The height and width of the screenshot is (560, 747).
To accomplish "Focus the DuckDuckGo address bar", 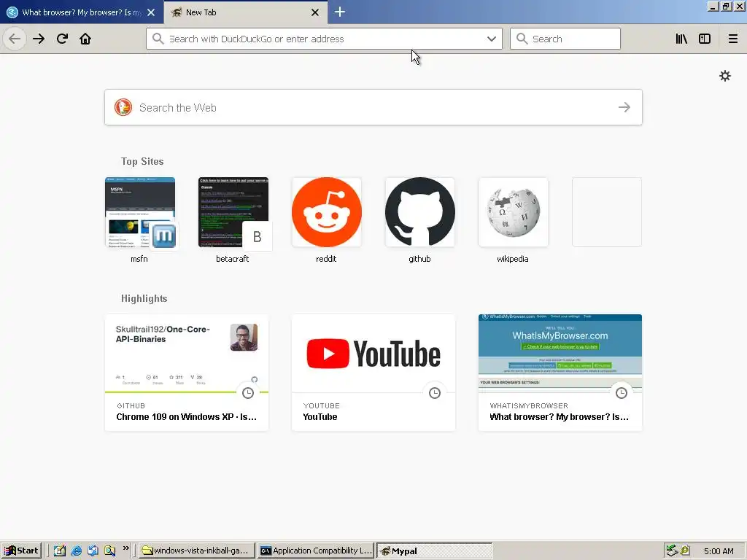I will pyautogui.click(x=324, y=39).
